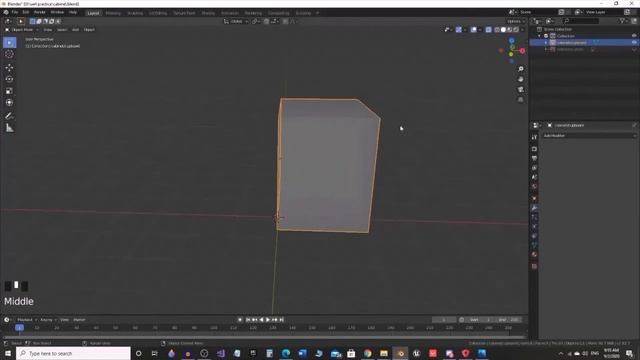Toggle viewport overlays button
Image resolution: width=640 pixels, height=360 pixels.
click(x=473, y=30)
